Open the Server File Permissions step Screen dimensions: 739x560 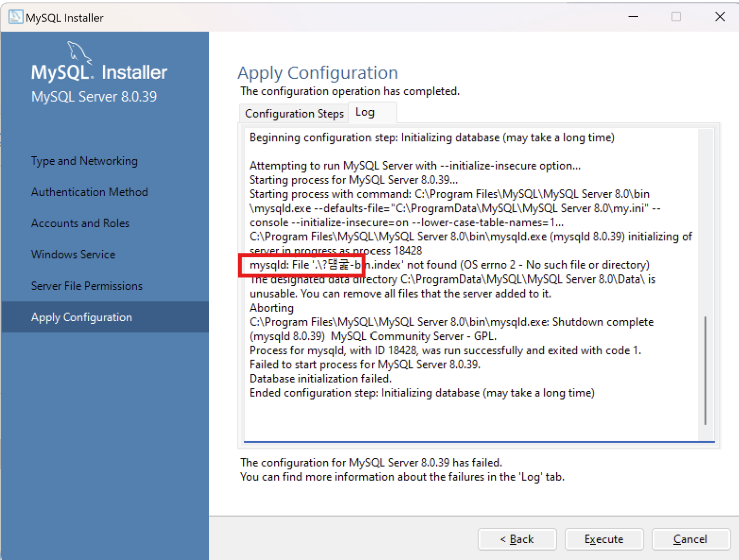coord(87,286)
